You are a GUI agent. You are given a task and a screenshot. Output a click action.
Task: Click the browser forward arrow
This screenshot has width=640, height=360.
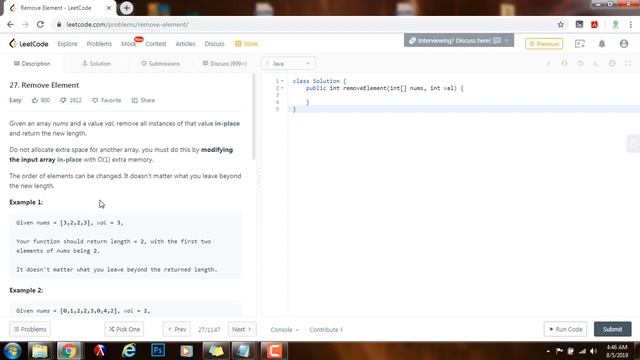click(x=25, y=24)
